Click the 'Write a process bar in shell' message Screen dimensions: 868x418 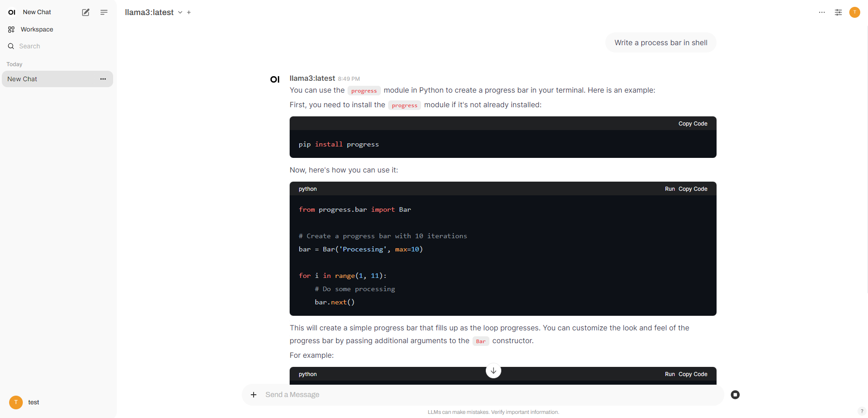pyautogui.click(x=661, y=42)
